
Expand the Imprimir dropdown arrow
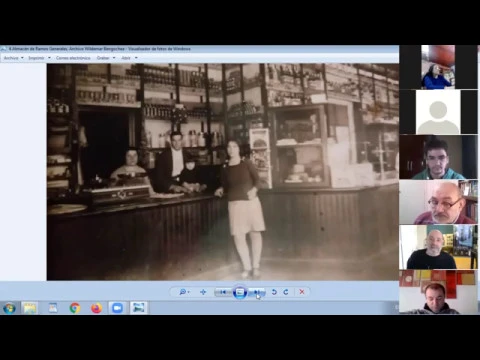click(x=49, y=58)
